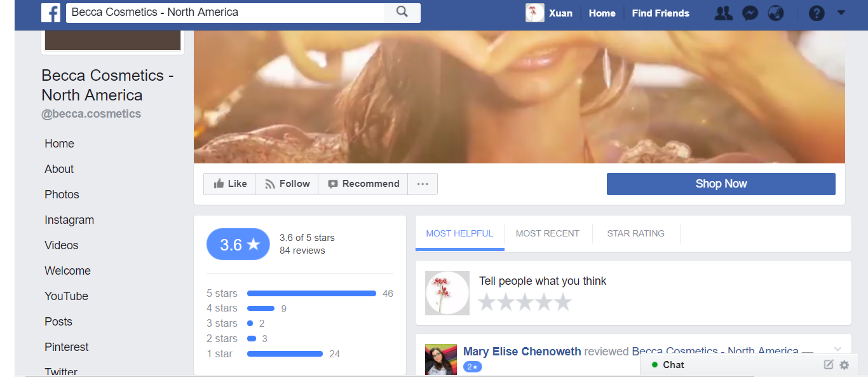Viewport: 868px width, 377px height.
Task: Select Home in the page sidebar
Action: [60, 144]
